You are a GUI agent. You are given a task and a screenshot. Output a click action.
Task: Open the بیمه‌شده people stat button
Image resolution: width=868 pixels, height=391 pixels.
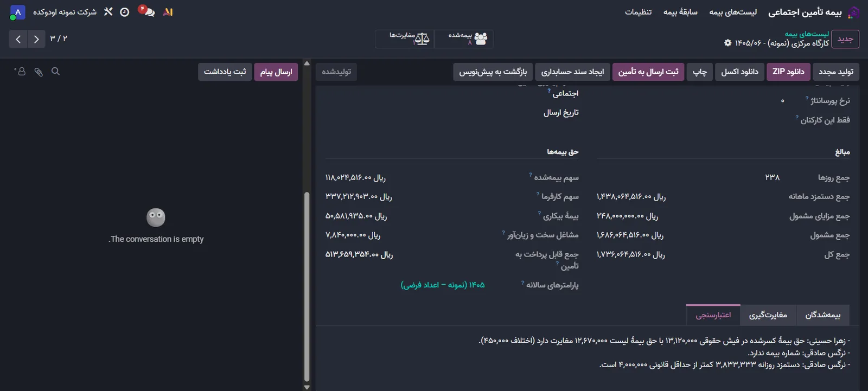[x=464, y=39]
